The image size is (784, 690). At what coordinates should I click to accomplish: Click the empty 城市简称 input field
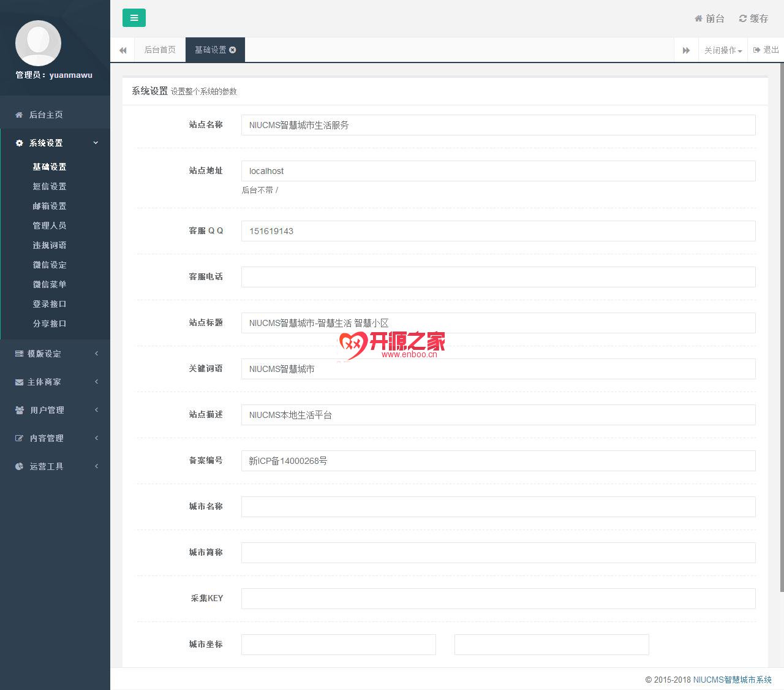click(498, 553)
